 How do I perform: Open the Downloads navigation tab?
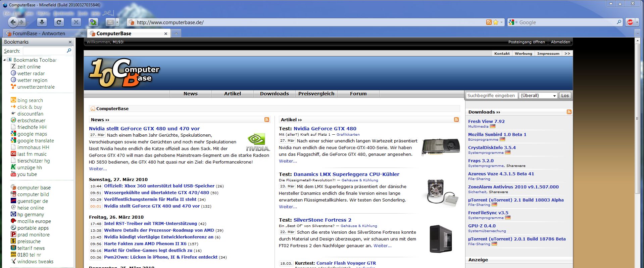pyautogui.click(x=275, y=94)
